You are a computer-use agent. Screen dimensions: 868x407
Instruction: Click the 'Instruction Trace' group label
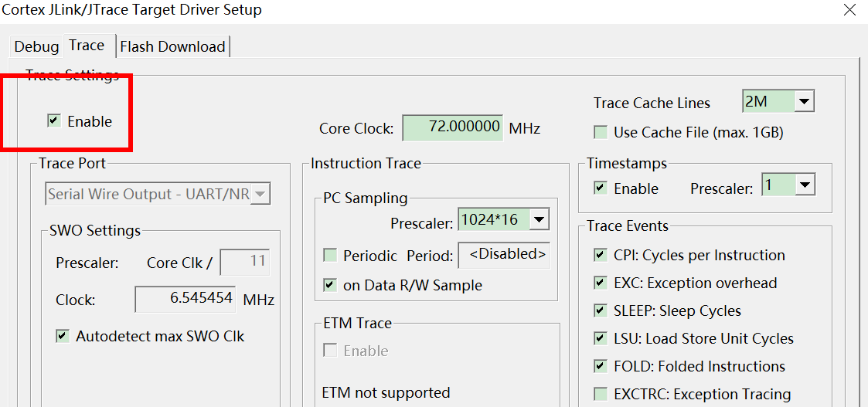coord(366,163)
